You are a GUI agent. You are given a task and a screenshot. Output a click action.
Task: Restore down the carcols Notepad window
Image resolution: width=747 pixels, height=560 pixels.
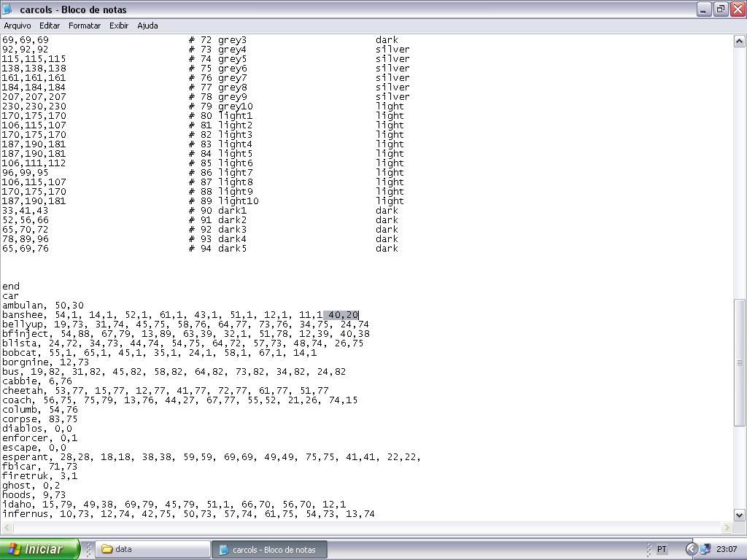(720, 9)
